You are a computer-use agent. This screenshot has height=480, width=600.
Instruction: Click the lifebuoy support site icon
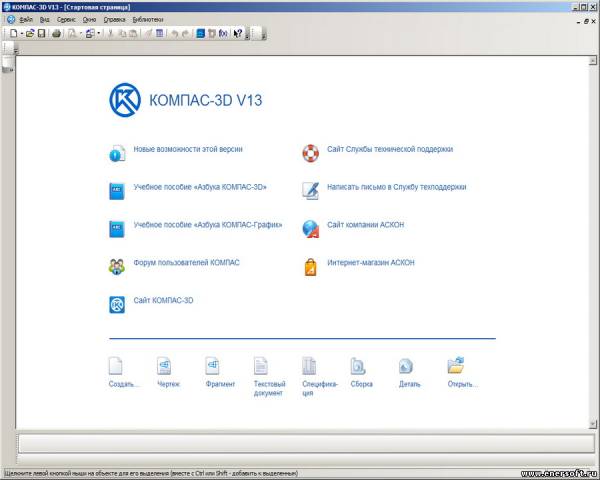[x=310, y=153]
